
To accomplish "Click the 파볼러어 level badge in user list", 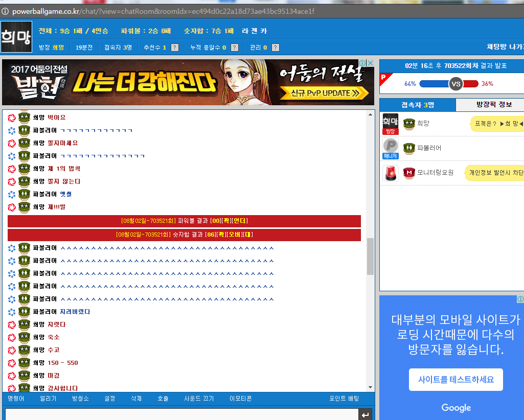I will (x=409, y=148).
